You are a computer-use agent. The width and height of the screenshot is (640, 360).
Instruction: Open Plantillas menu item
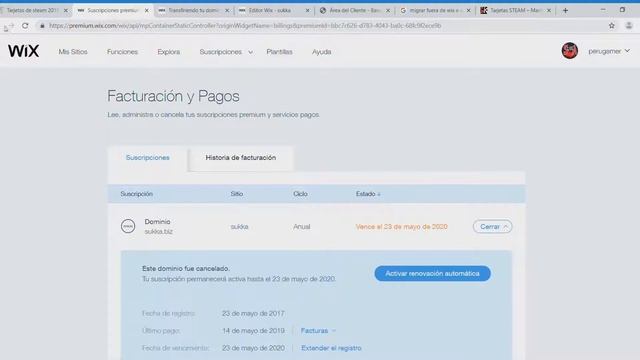(279, 52)
